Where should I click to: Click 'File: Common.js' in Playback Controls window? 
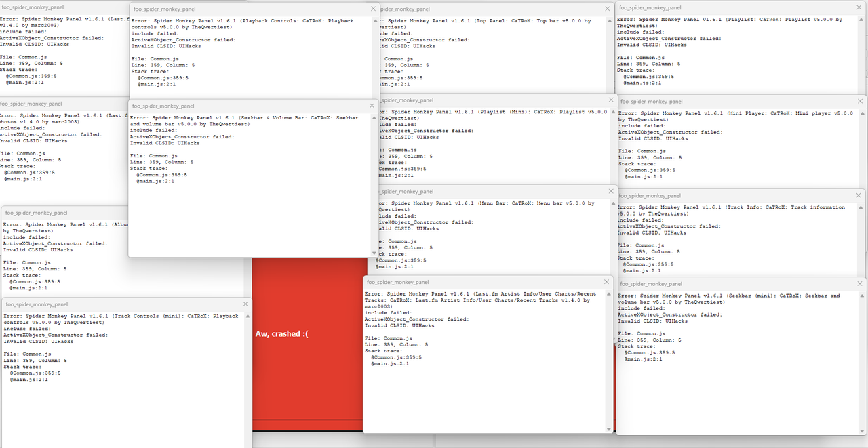coord(155,59)
